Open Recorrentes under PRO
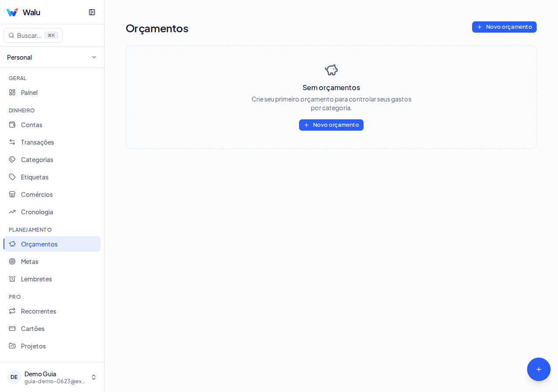Screen dimensions: 558x392 [x=52, y=311]
